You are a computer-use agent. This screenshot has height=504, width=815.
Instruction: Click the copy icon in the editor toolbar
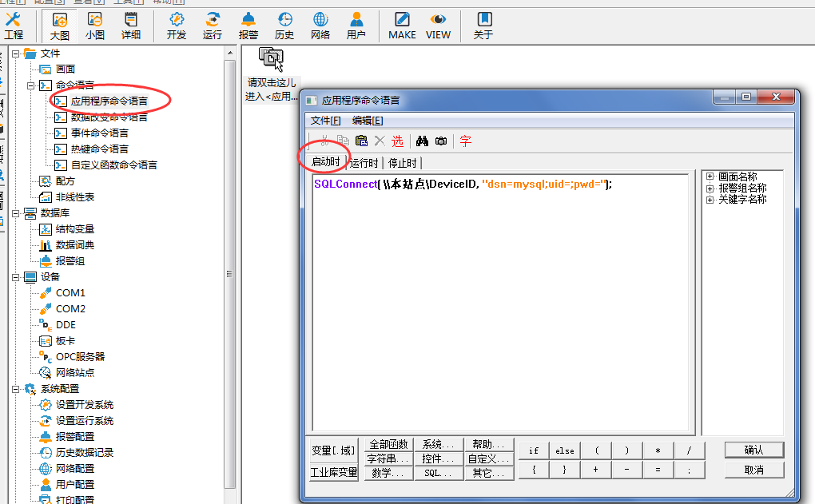coord(343,141)
